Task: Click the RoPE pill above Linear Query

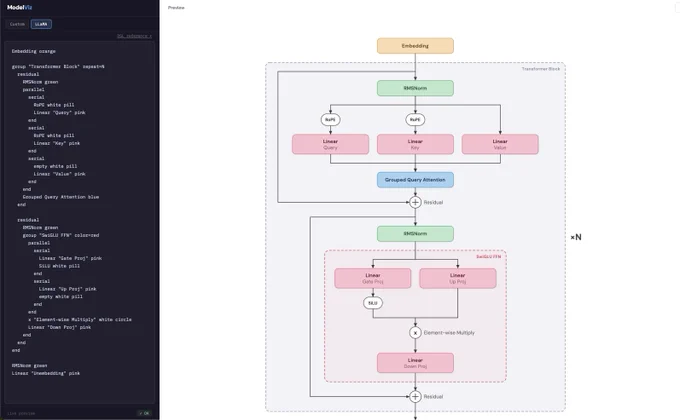Action: 330,120
